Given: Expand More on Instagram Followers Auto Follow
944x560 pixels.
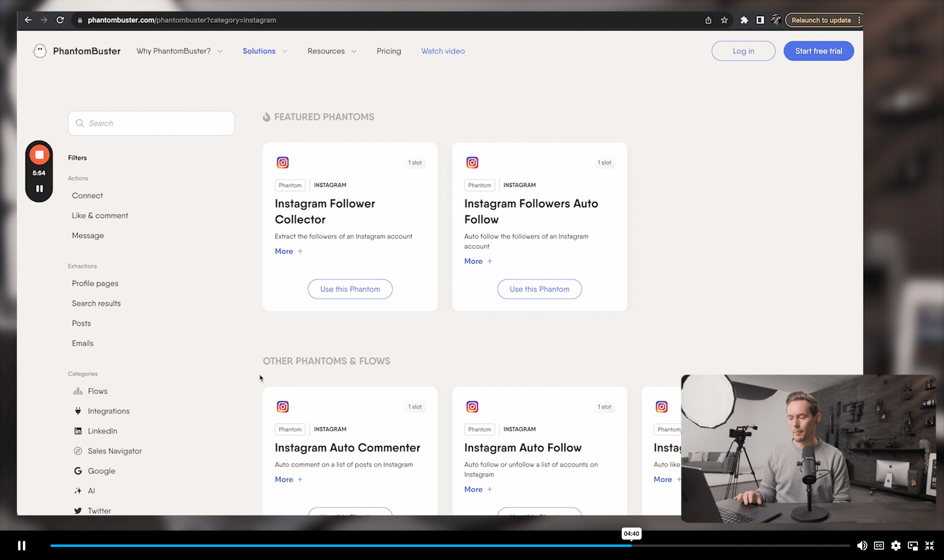Looking at the screenshot, I should pyautogui.click(x=478, y=261).
